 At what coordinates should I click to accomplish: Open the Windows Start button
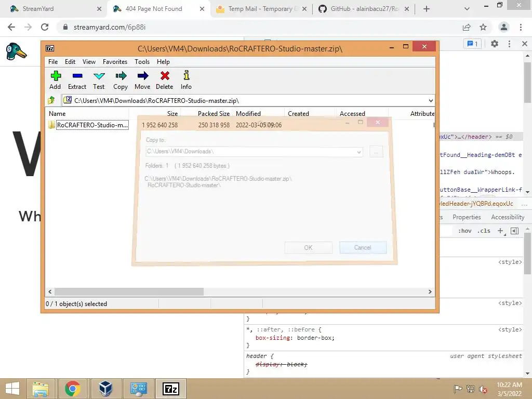tap(12, 389)
